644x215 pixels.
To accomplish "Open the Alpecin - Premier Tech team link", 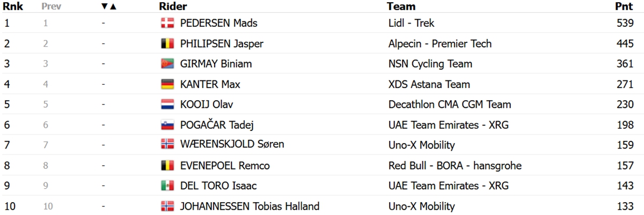I will [440, 43].
